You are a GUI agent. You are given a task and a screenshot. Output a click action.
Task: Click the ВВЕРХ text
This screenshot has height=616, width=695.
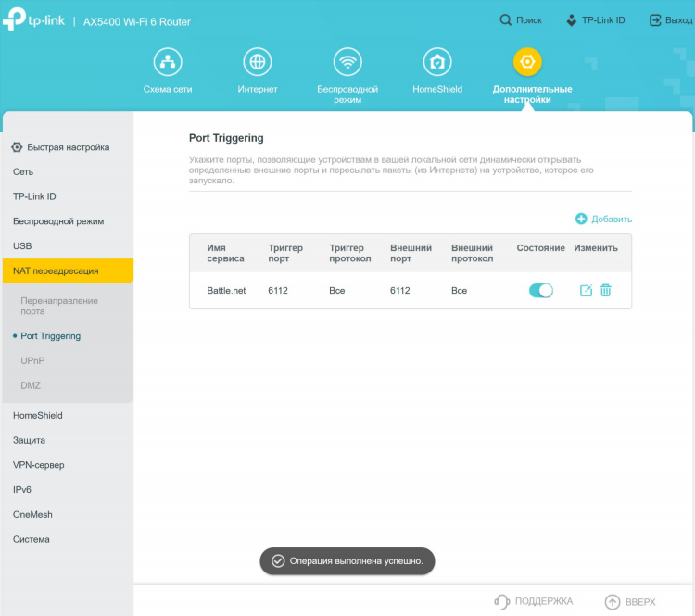tap(640, 602)
